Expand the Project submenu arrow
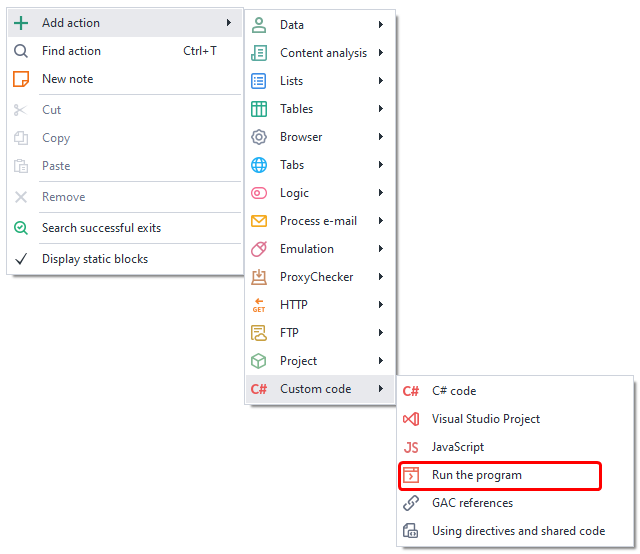This screenshot has height=554, width=640. point(381,361)
